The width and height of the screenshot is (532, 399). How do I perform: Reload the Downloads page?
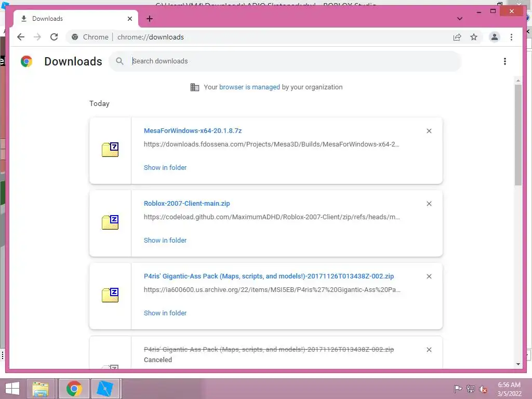pyautogui.click(x=54, y=37)
